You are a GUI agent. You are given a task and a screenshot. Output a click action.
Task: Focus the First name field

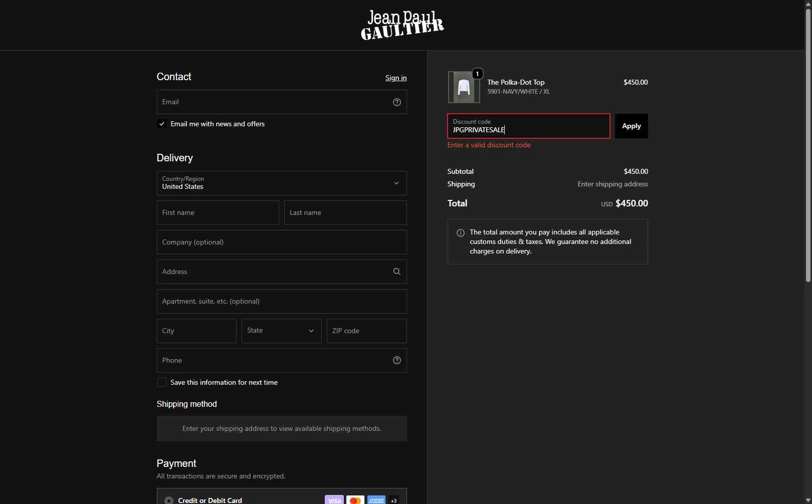218,212
